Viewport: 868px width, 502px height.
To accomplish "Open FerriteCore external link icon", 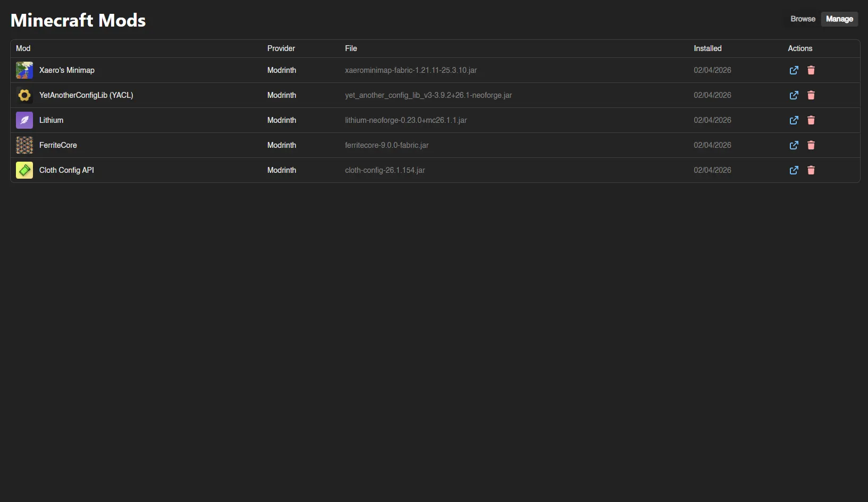I will click(794, 145).
